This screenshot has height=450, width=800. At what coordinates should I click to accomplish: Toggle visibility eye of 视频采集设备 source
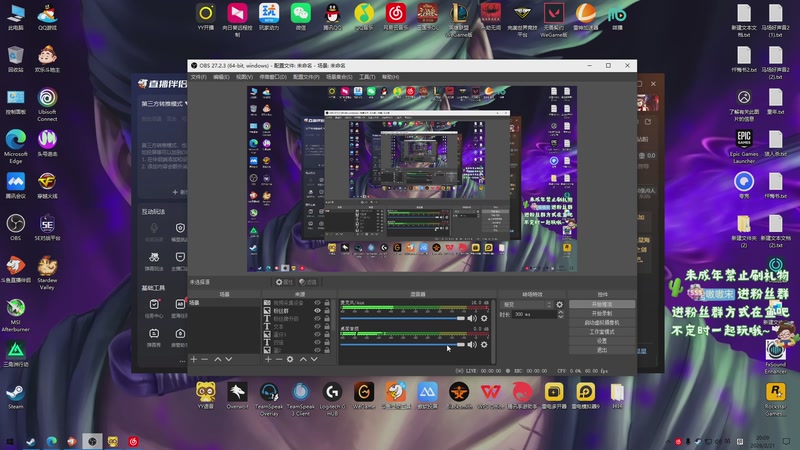tap(317, 303)
